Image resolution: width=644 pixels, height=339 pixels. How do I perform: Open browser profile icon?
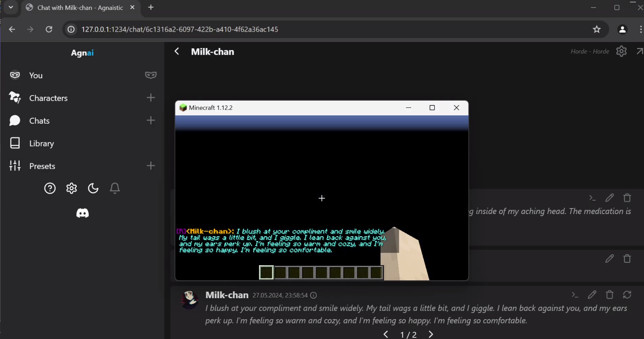[x=623, y=29]
